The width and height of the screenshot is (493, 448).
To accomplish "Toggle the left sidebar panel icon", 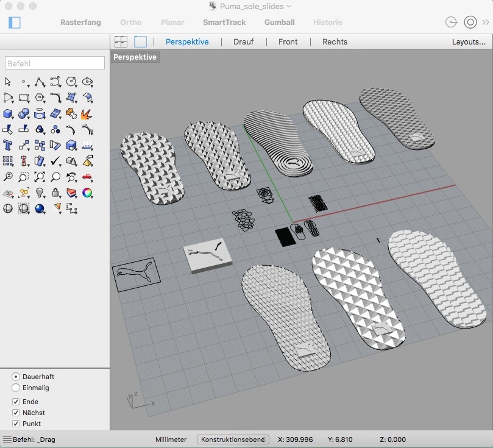I will coord(15,23).
